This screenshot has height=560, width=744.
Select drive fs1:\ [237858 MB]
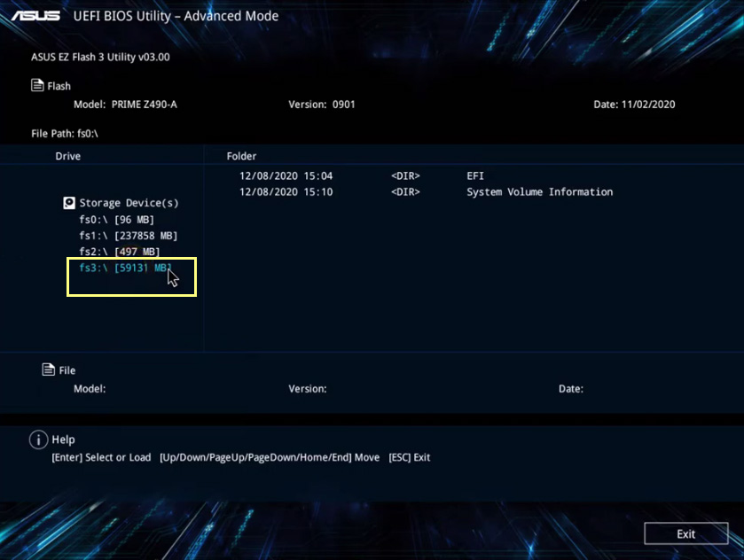pyautogui.click(x=128, y=236)
